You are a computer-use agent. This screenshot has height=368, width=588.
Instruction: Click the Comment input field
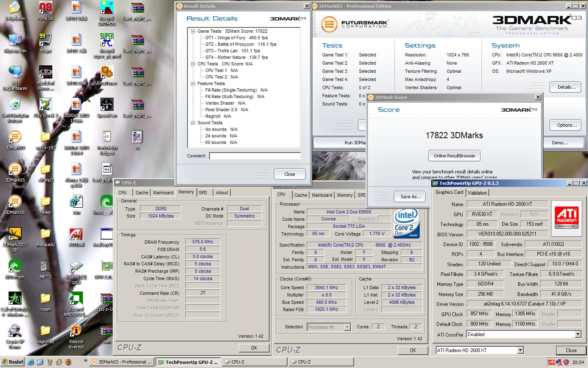pos(255,156)
